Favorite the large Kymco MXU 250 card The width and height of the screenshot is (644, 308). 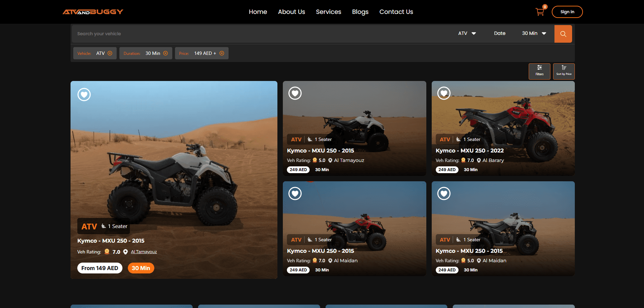pyautogui.click(x=84, y=95)
